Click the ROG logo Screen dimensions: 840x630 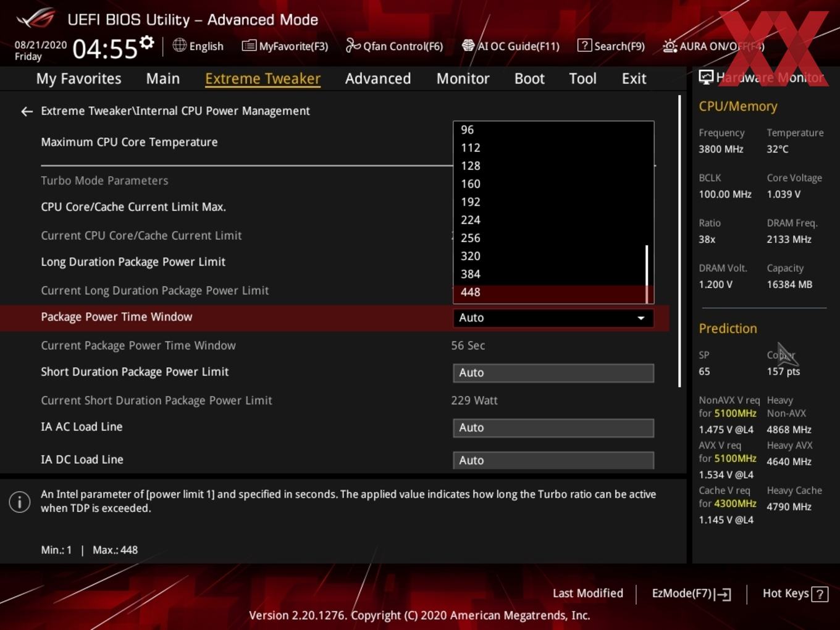point(36,19)
